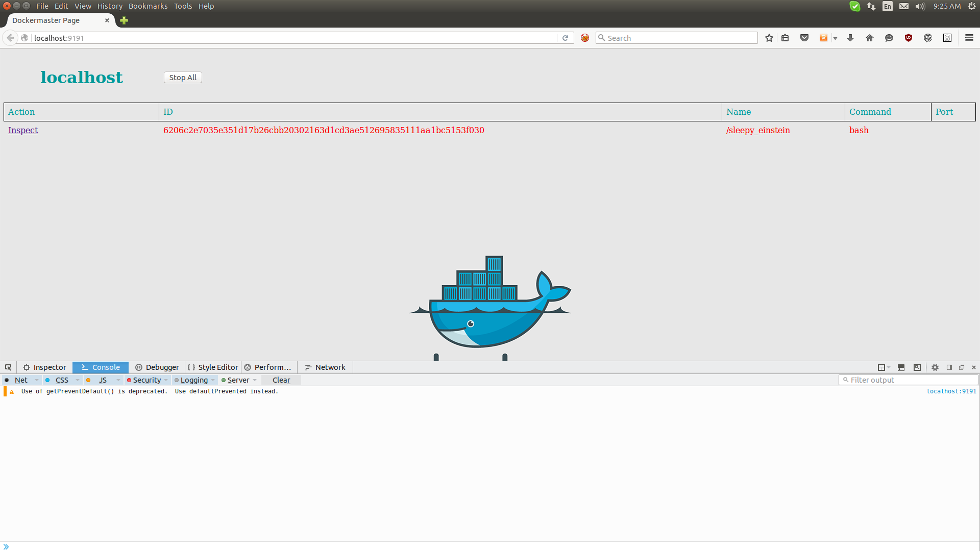Follow the Inspect container link
Screen dimensions: 980x551
click(23, 130)
